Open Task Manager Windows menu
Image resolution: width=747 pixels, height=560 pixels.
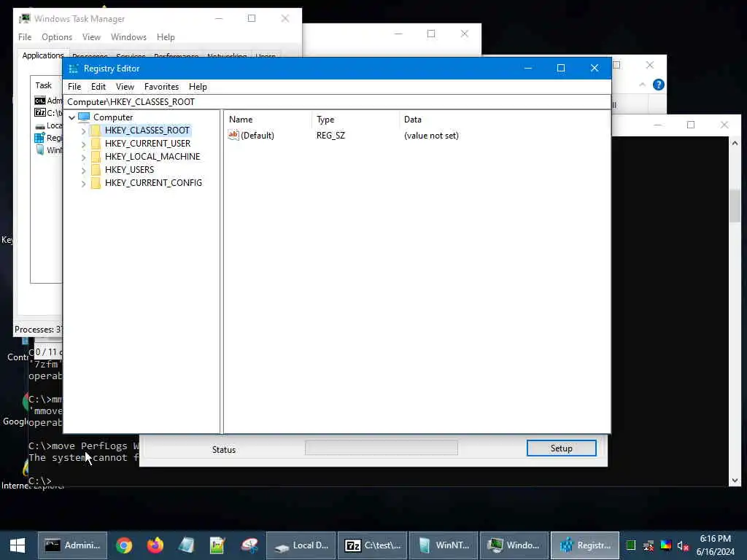click(x=128, y=37)
